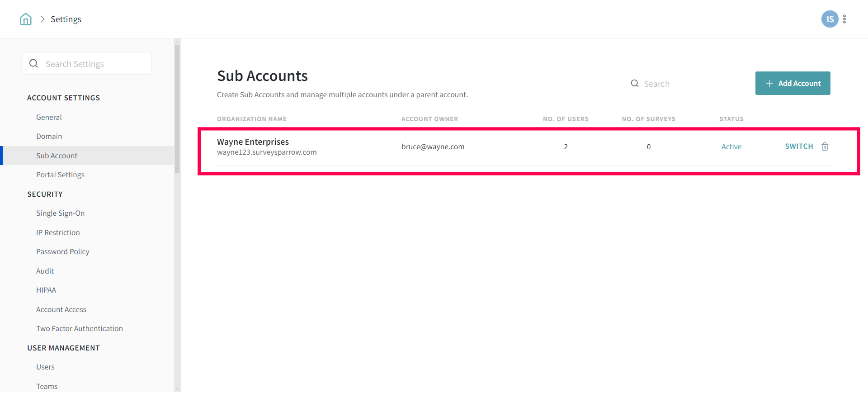Open the three-dot more options menu
Viewport: 868px width, 393px height.
[x=844, y=19]
